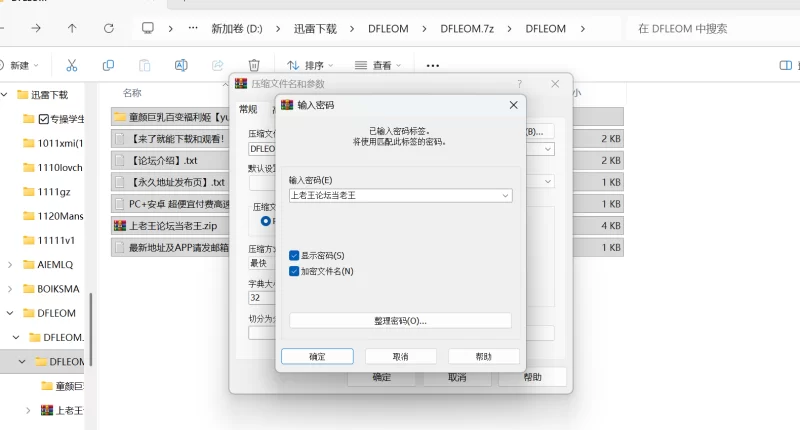Select the 【论坛介绍】.txt file
This screenshot has height=430, width=800.
click(x=170, y=160)
